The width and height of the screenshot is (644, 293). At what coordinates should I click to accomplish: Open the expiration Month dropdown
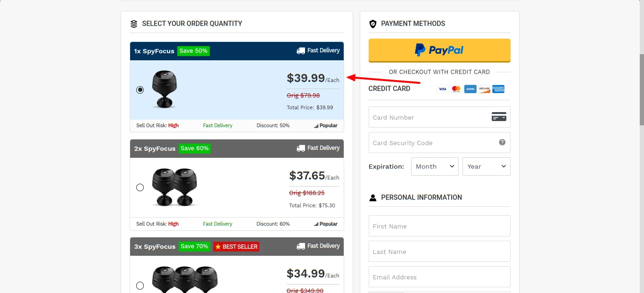(434, 166)
